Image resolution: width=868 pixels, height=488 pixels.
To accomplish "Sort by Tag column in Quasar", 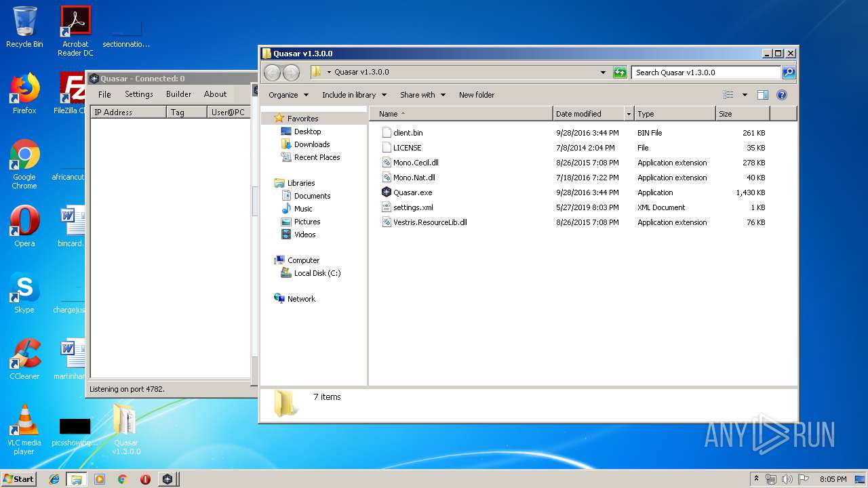I will [x=186, y=113].
